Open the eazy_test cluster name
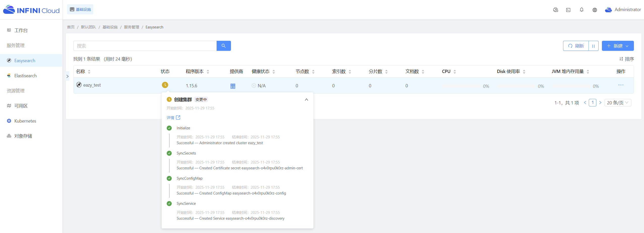The image size is (644, 233). coord(92,85)
